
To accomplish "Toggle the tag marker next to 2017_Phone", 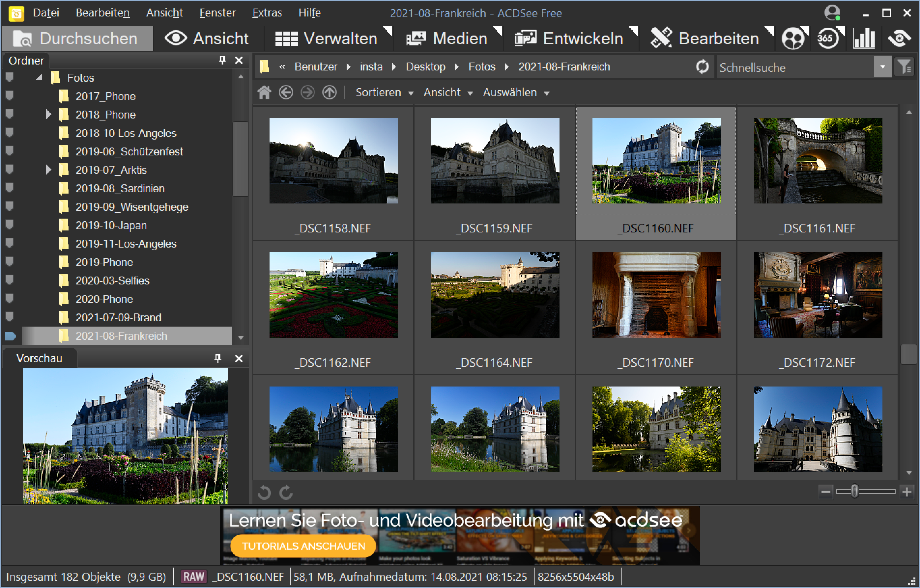I will click(x=10, y=96).
